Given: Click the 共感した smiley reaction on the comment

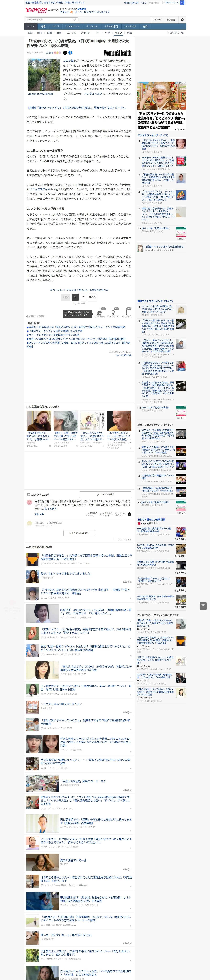Looking at the screenshot, I should click(x=87, y=514).
